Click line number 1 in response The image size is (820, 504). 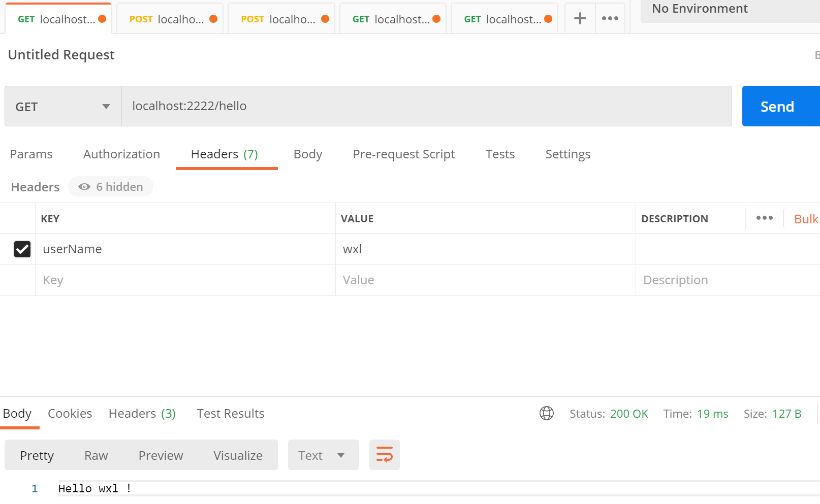(x=35, y=488)
